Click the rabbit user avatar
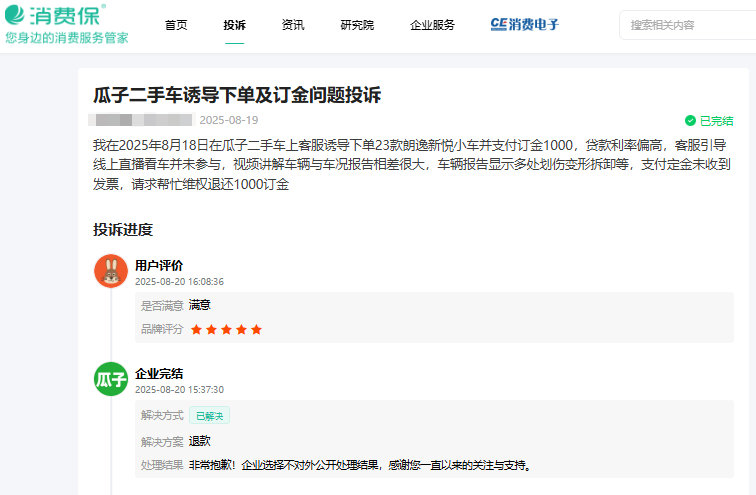The height and width of the screenshot is (495, 756). click(x=111, y=271)
